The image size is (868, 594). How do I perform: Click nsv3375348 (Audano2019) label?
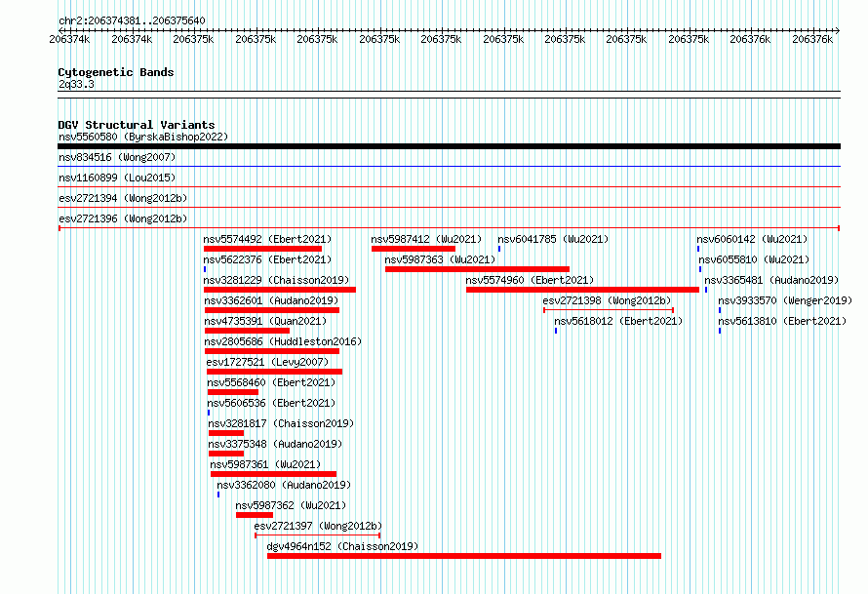coord(275,444)
